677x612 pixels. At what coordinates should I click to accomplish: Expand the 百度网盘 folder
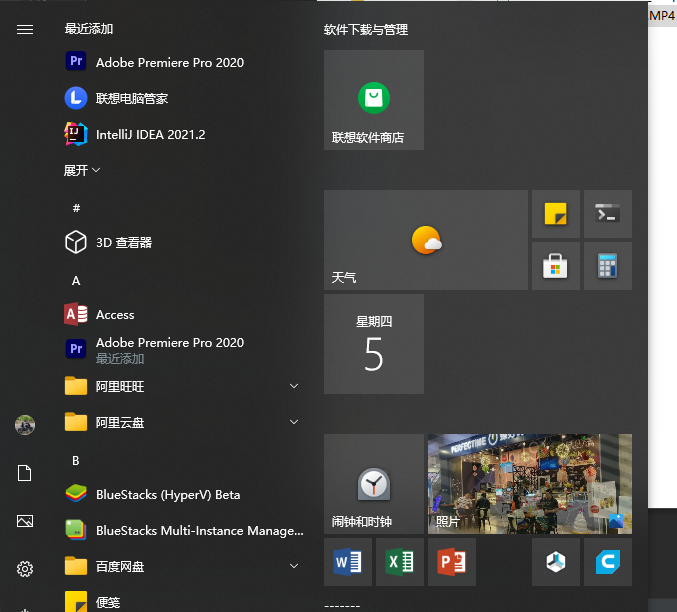tap(181, 566)
